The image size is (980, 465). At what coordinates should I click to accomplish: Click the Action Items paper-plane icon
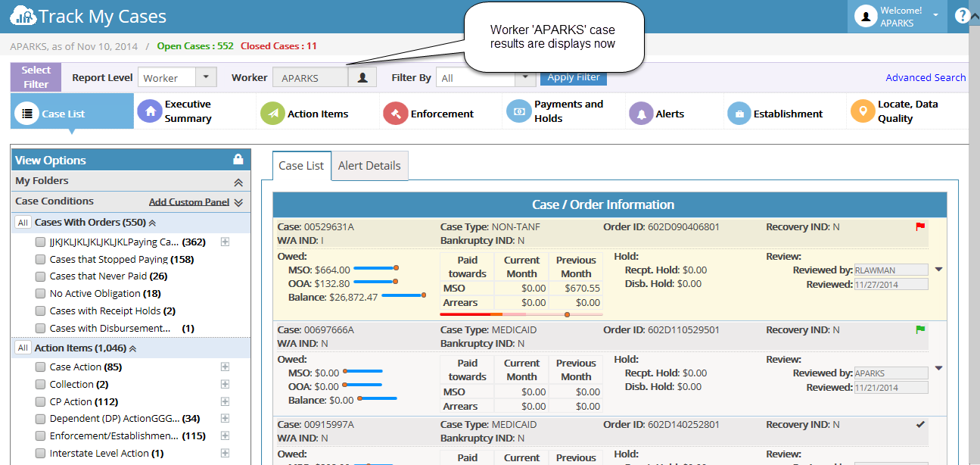(x=272, y=114)
